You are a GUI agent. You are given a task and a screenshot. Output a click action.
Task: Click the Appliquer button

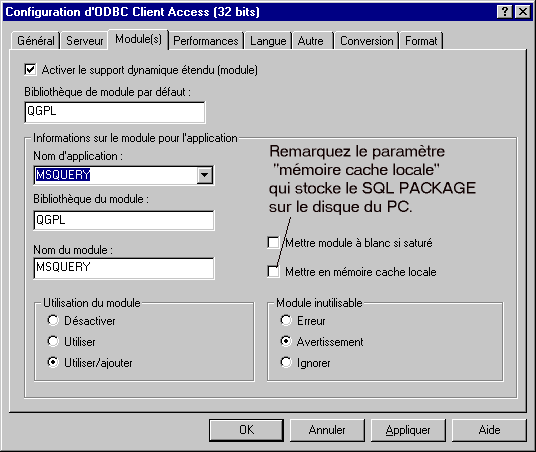(x=408, y=430)
